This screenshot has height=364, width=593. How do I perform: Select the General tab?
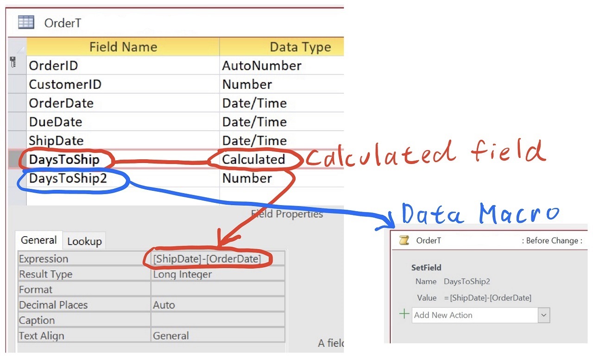(x=38, y=240)
